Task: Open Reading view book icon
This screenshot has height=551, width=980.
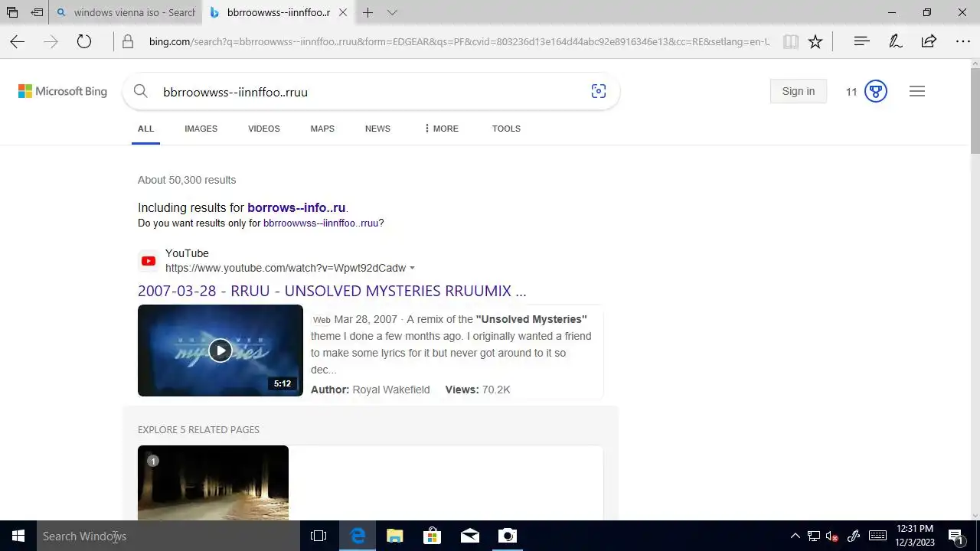Action: [791, 42]
